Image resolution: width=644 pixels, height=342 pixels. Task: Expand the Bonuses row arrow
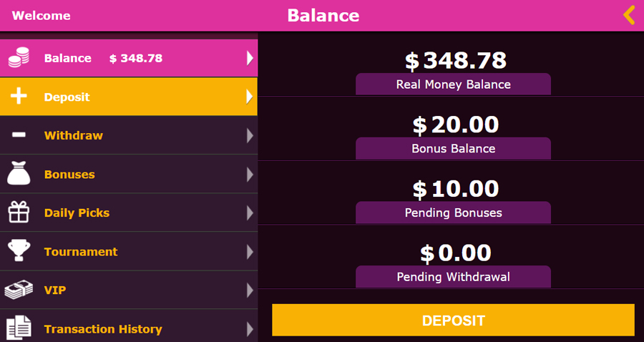pyautogui.click(x=250, y=174)
